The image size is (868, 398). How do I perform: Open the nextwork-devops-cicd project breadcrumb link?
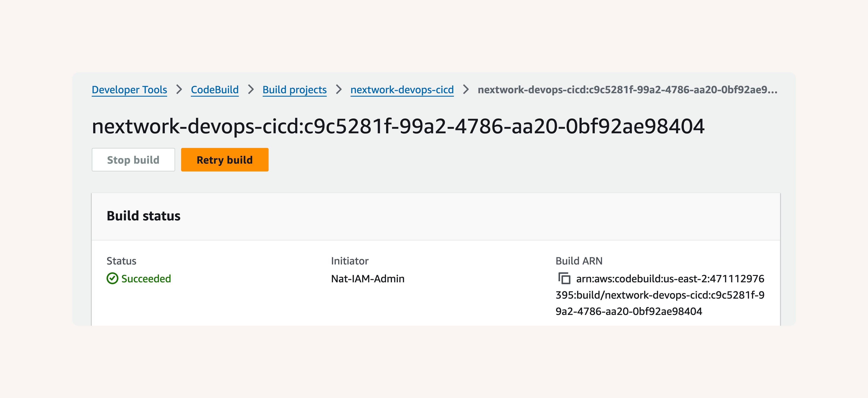[x=402, y=90]
